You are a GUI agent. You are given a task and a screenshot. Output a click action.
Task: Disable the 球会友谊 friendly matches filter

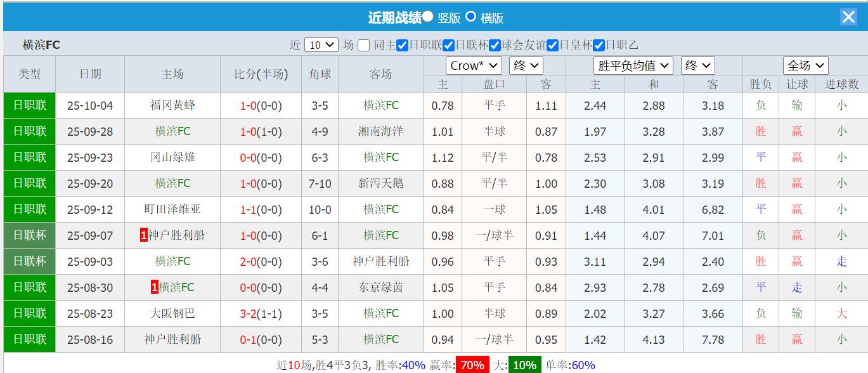click(494, 44)
